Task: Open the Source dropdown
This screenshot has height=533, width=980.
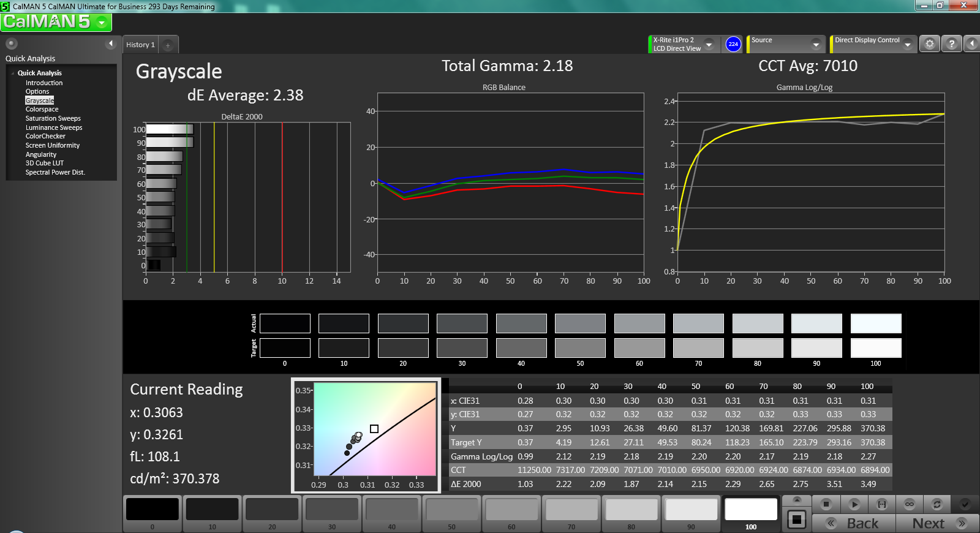Action: 786,44
